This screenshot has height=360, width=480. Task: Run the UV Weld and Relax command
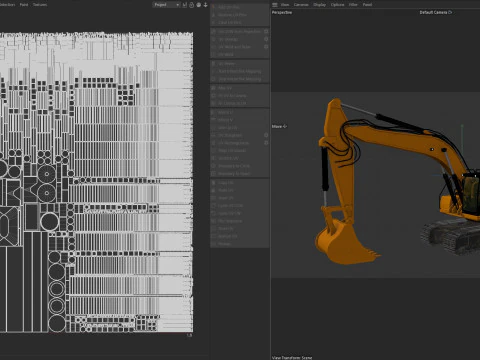tap(234, 47)
